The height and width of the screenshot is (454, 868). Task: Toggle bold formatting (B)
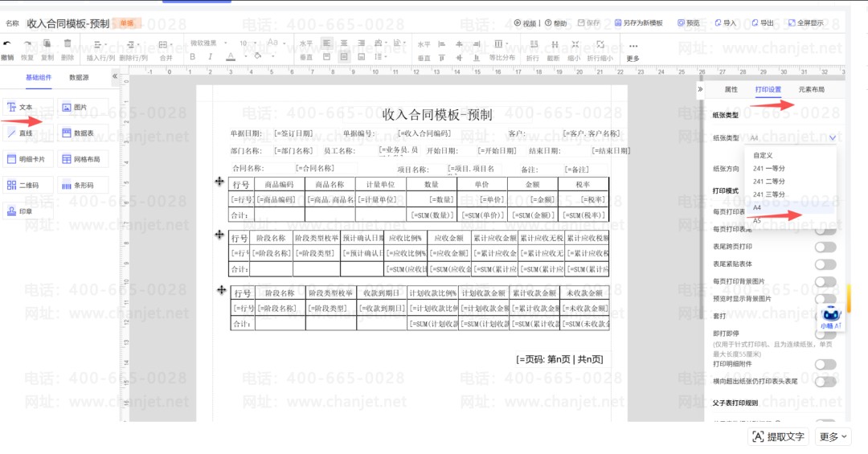[192, 56]
